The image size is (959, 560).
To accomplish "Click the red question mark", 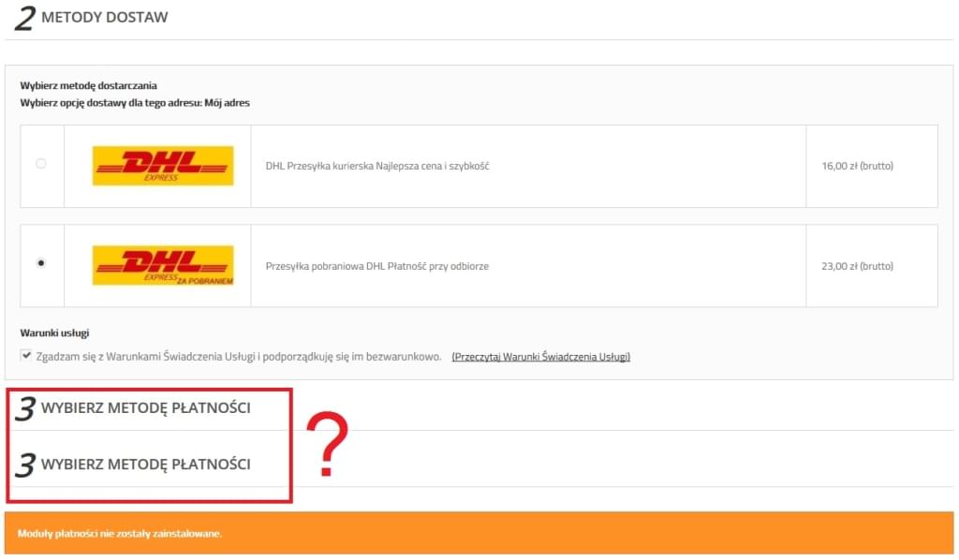I will [327, 445].
